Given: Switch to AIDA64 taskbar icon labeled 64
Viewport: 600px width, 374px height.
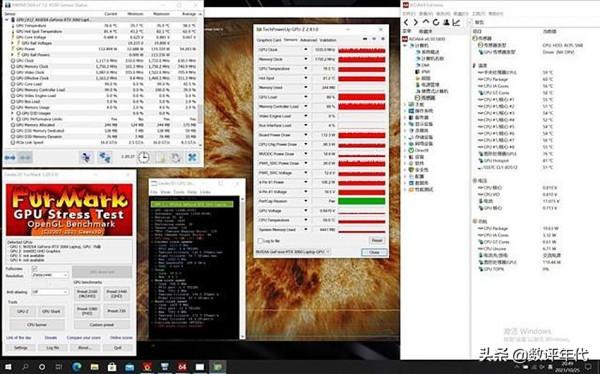Looking at the screenshot, I should point(182,367).
